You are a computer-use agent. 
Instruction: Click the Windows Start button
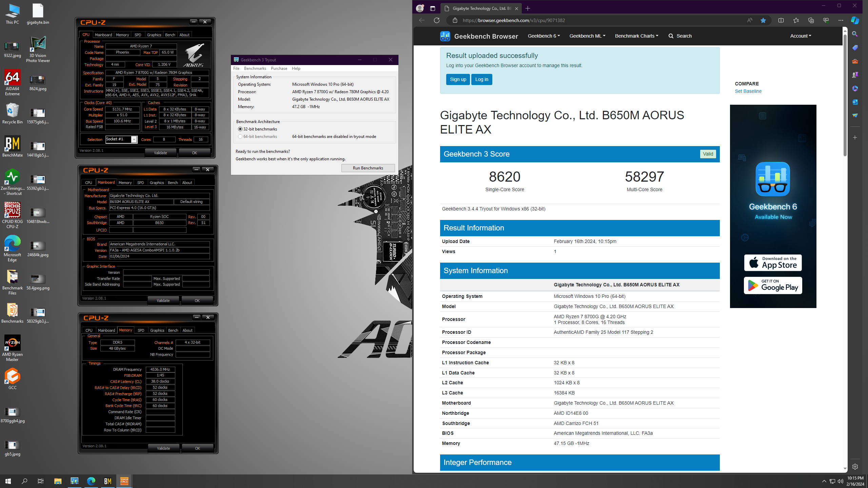click(8, 481)
